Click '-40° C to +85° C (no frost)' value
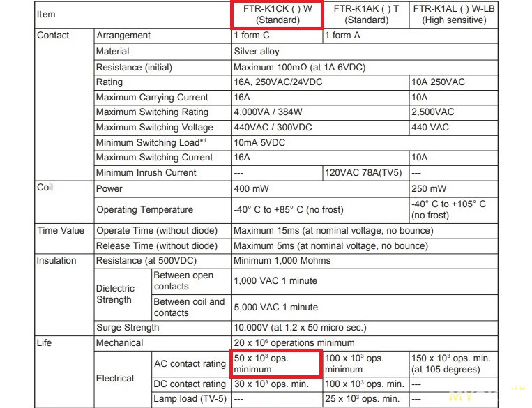Screen dimensions: 532x408 pos(320,210)
